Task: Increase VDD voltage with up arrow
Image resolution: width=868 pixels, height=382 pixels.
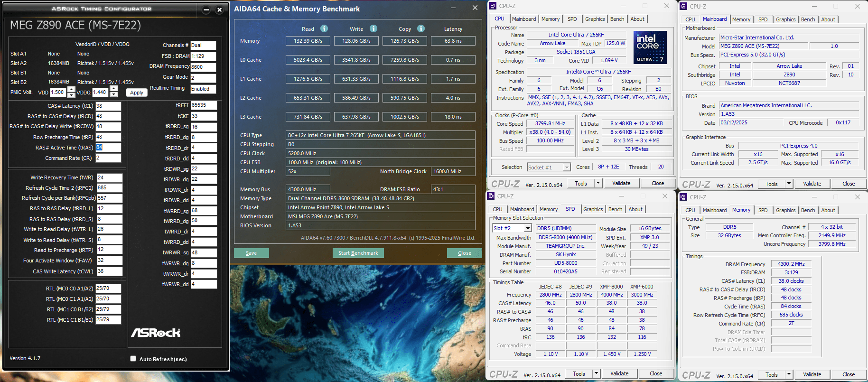Action: point(71,89)
